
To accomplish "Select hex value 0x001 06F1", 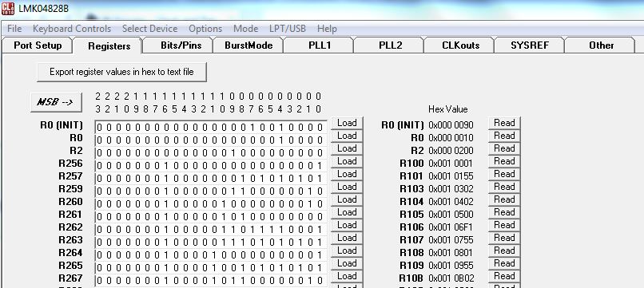I will point(451,227).
